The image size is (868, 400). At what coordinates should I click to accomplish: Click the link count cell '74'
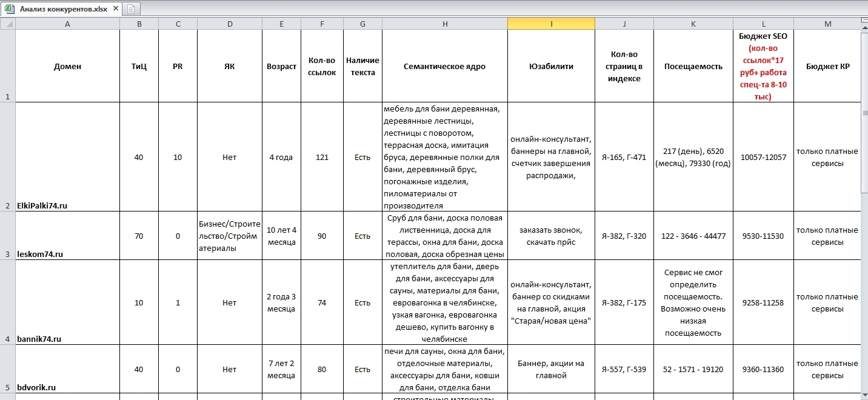(322, 302)
